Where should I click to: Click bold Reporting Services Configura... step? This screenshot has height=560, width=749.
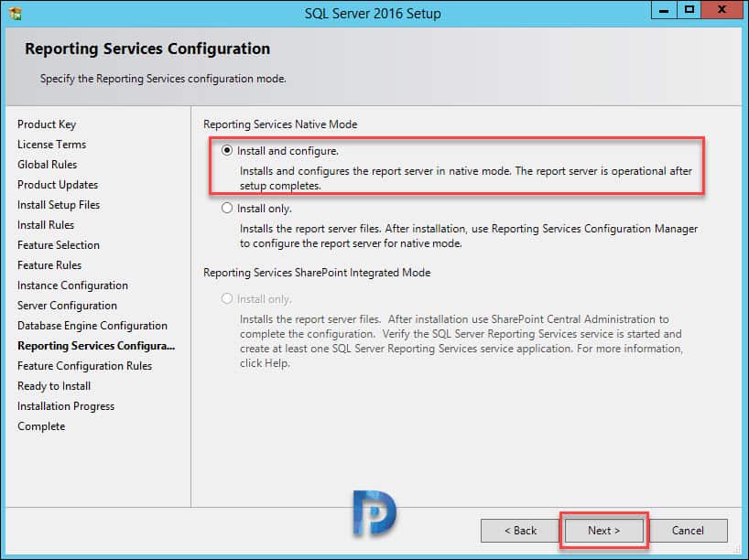coord(96,345)
